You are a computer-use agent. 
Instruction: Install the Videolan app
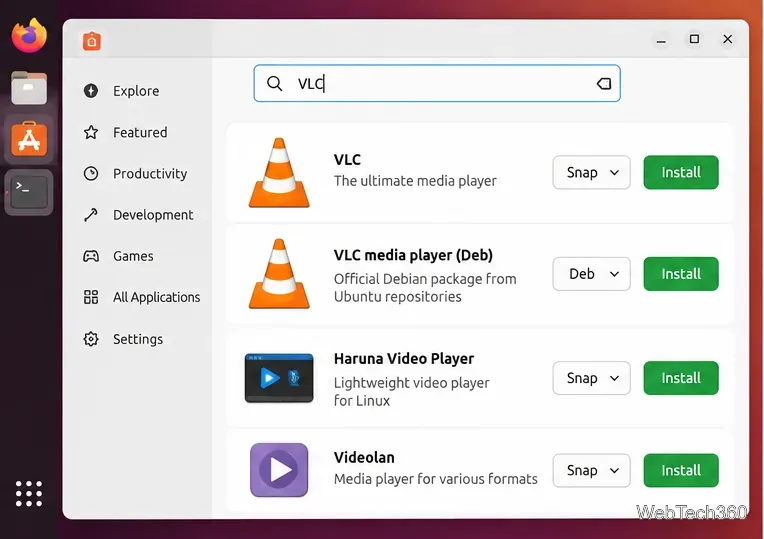[x=681, y=470]
